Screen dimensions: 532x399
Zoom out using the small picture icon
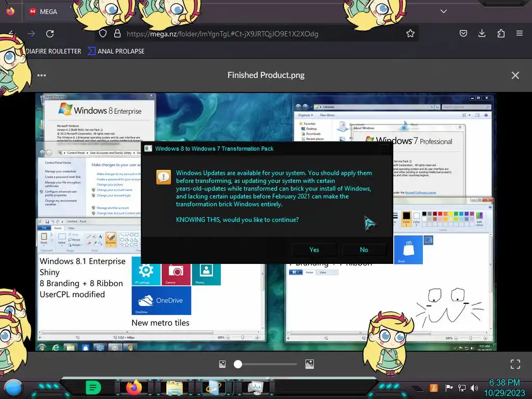222,364
